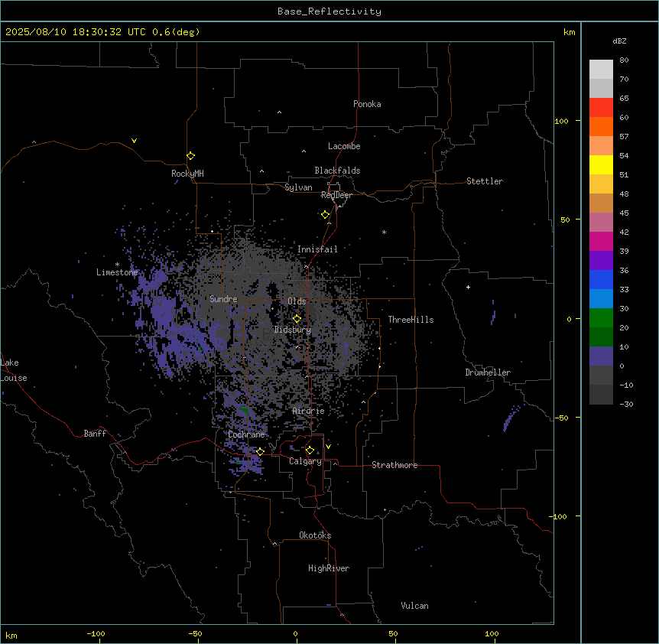This screenshot has width=659, height=644.
Task: Select the slate purple 0-10 dBZ swatch
Action: tap(601, 356)
